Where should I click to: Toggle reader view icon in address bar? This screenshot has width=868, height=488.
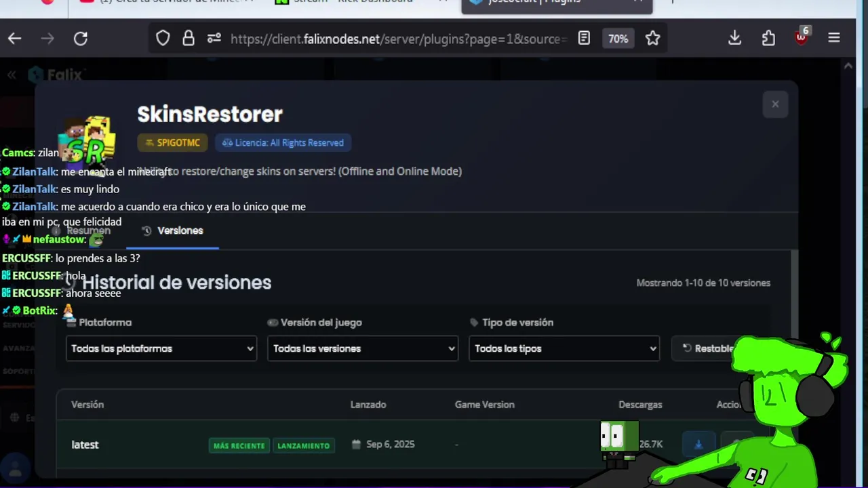(x=584, y=39)
